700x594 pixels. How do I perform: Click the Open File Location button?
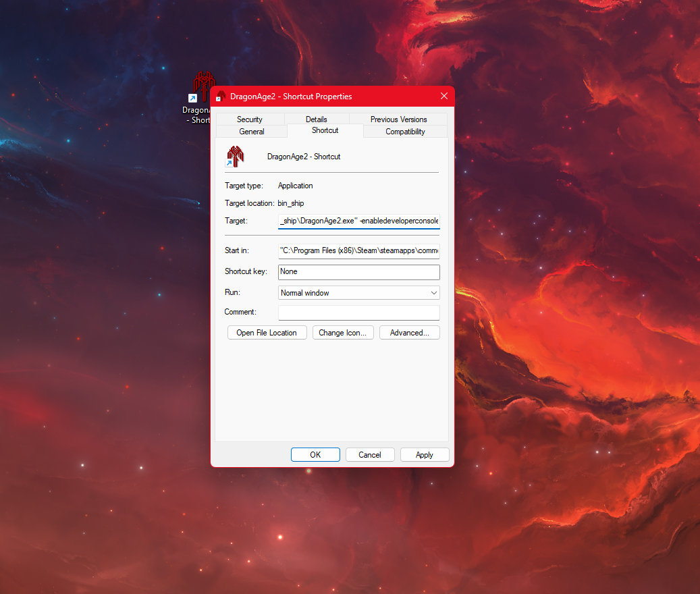click(x=267, y=333)
